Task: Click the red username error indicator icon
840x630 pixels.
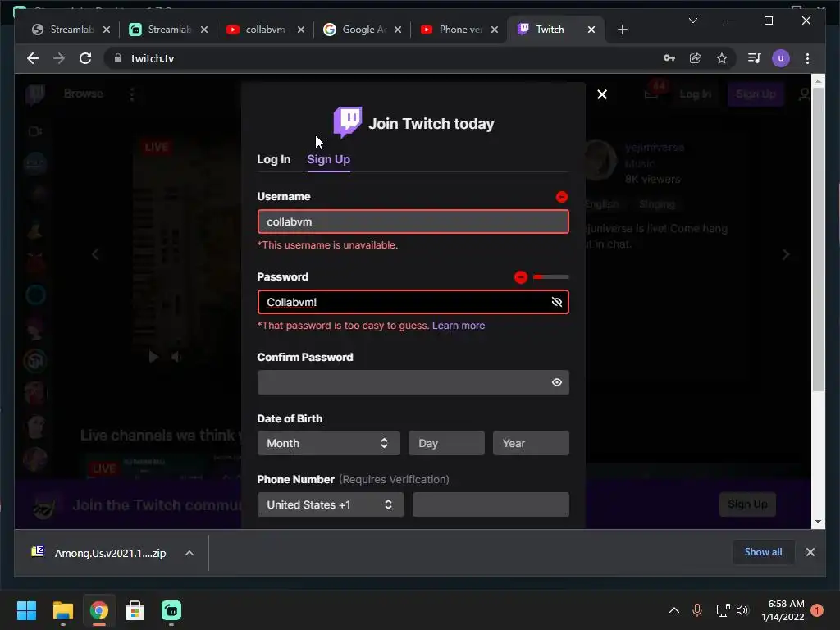Action: pyautogui.click(x=561, y=197)
